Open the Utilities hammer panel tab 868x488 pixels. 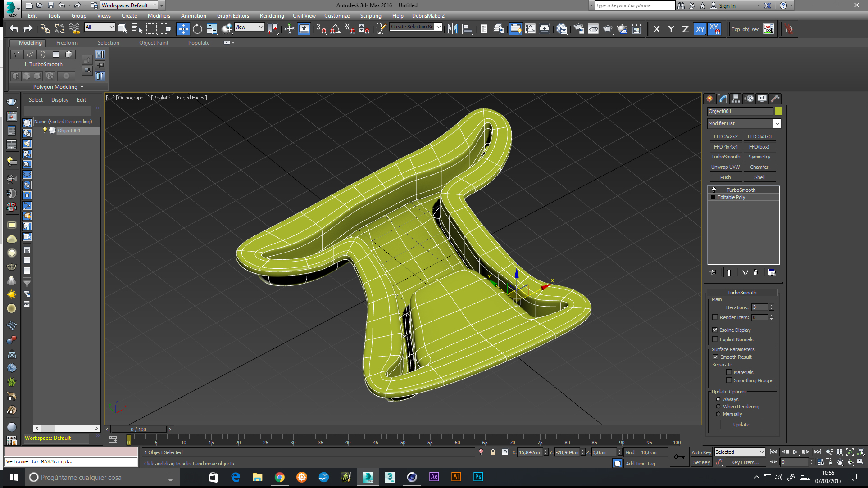775,99
